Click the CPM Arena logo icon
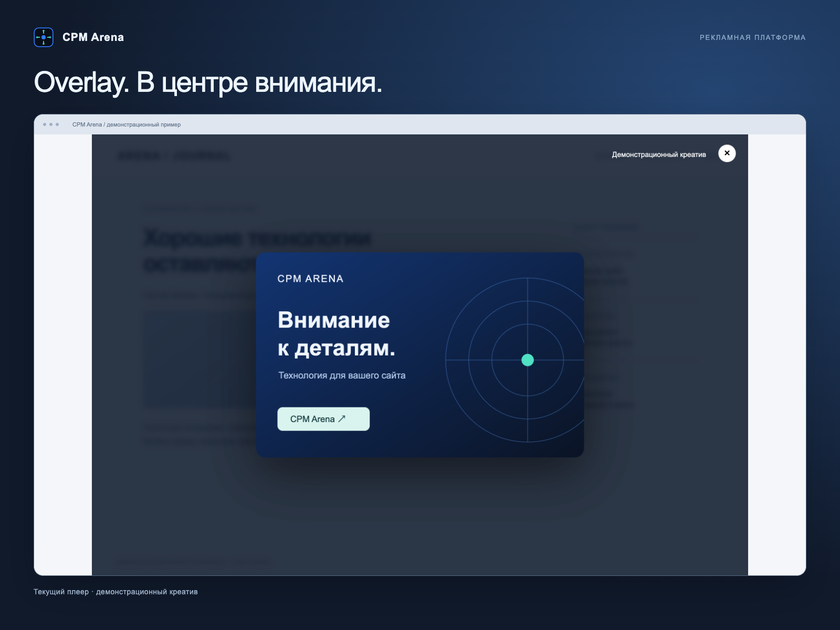The image size is (840, 630). [x=44, y=37]
